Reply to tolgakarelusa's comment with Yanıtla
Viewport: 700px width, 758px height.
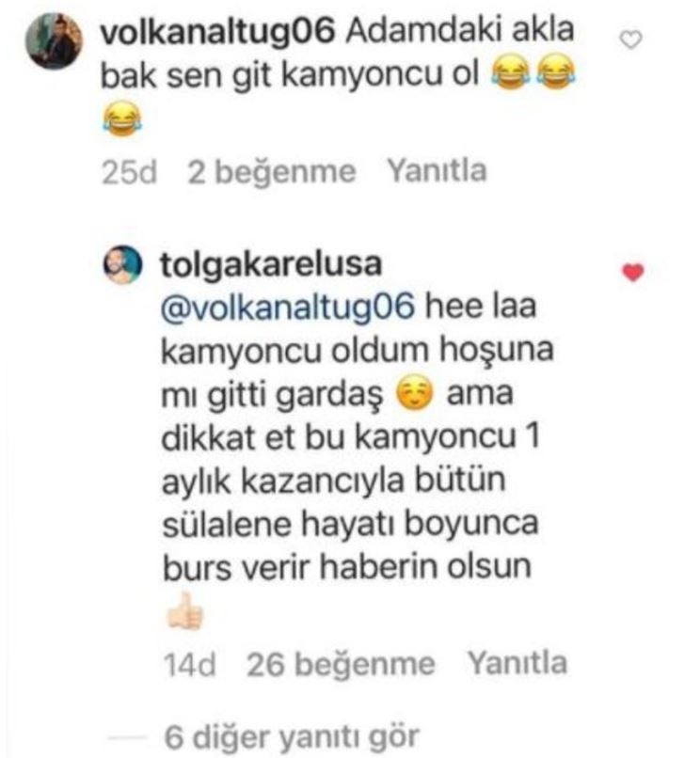(517, 663)
